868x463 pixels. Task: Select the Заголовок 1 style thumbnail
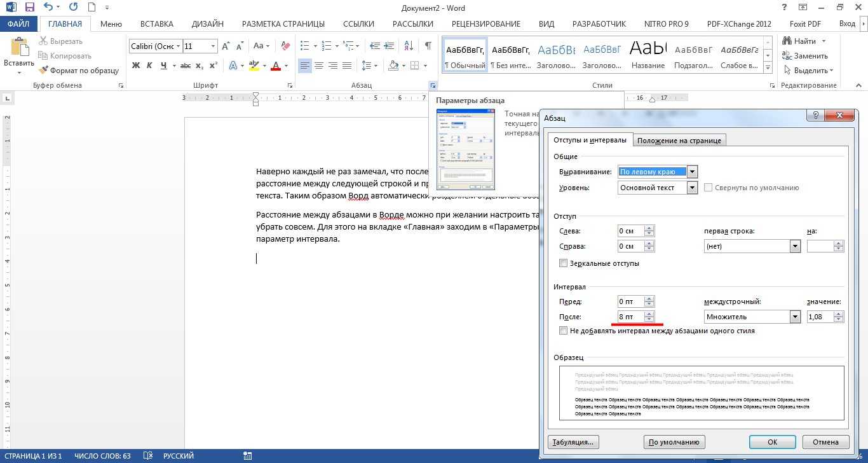tap(556, 56)
